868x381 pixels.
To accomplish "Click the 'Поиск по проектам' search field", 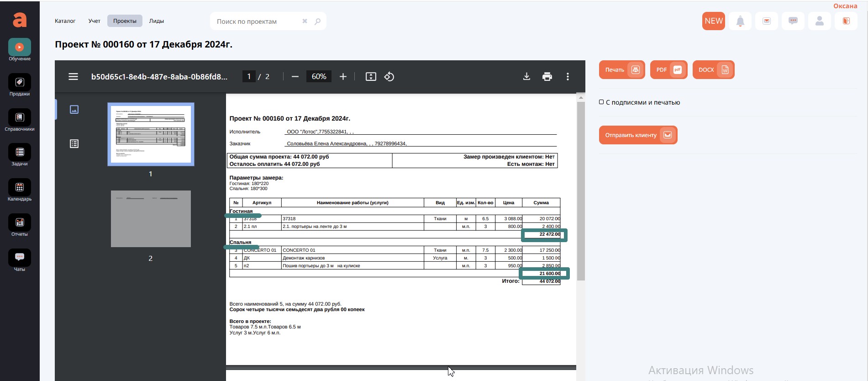I will 256,21.
